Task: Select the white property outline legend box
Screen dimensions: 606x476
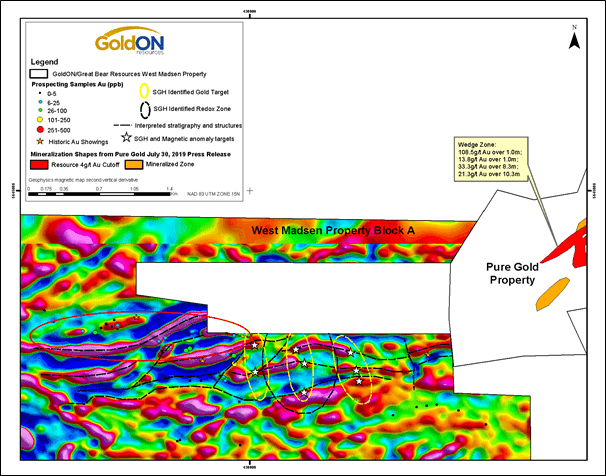Action: point(39,74)
